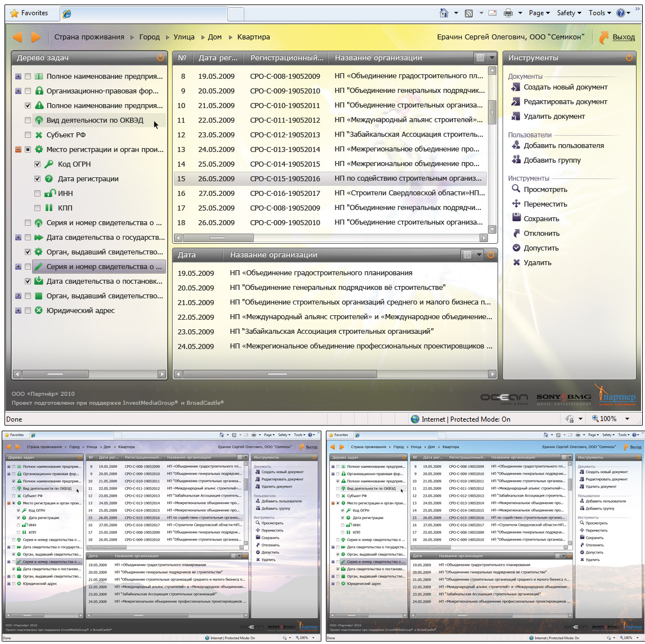Open the Safety menu in the browser toolbar
The width and height of the screenshot is (645, 644).
click(x=569, y=13)
